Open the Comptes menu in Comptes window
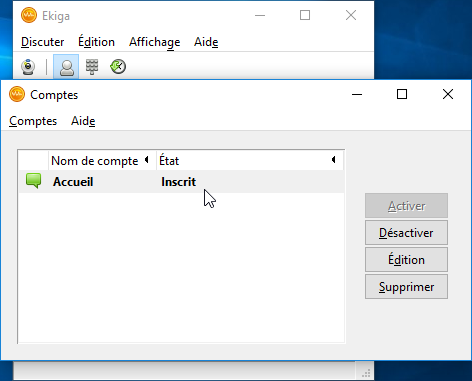The image size is (472, 381). click(x=33, y=121)
